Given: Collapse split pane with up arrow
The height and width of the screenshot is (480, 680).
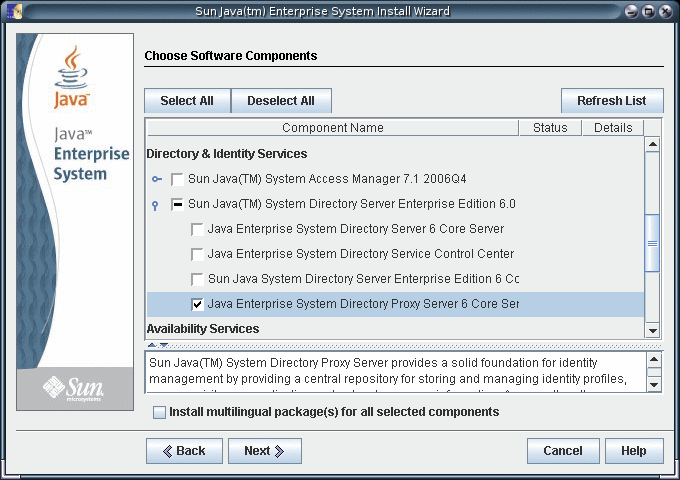Looking at the screenshot, I should [x=152, y=345].
